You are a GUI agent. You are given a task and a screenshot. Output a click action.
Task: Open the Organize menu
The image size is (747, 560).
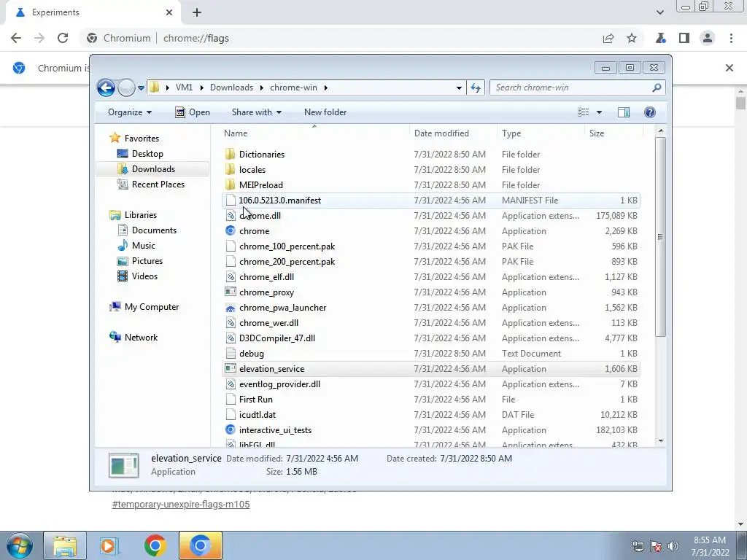[x=130, y=112]
